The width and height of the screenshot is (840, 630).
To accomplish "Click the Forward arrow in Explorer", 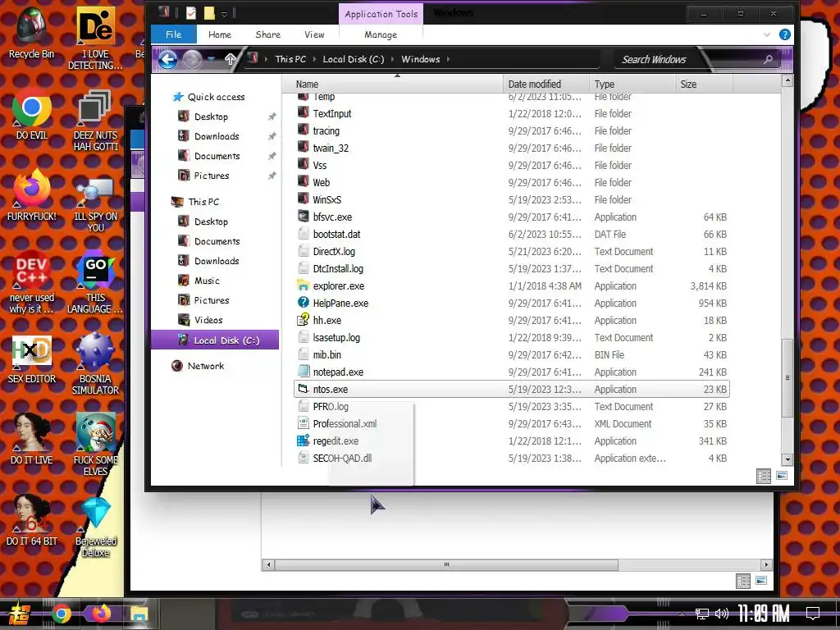I will click(192, 59).
